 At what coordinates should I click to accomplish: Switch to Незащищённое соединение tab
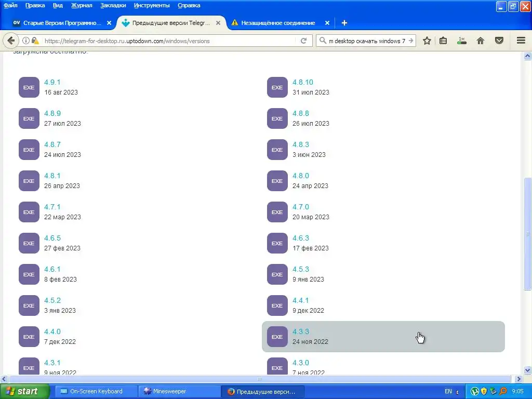tap(278, 23)
